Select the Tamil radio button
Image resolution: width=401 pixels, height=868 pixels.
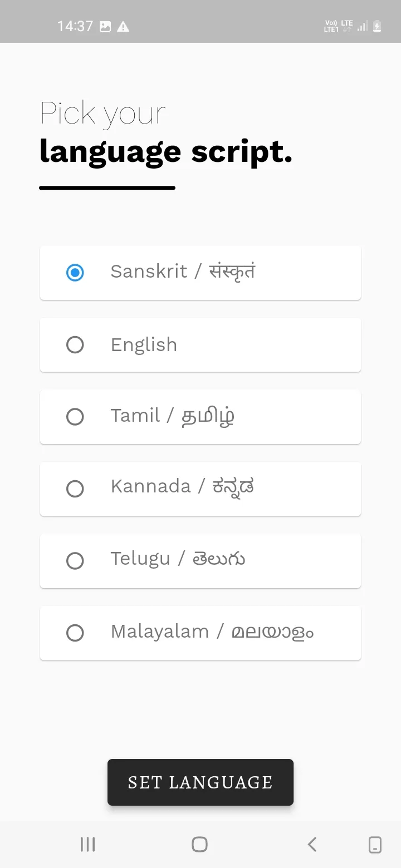[x=75, y=417]
